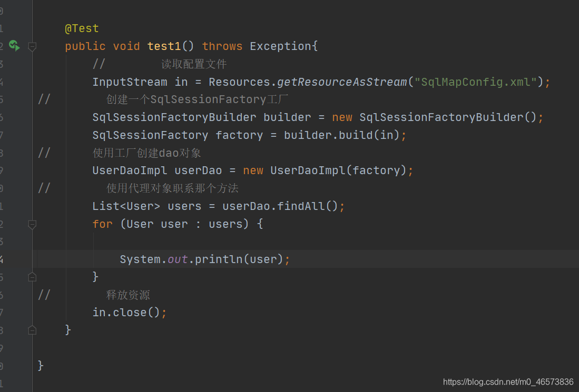Click the comment 释放资源
579x392 pixels.
pyautogui.click(x=128, y=295)
